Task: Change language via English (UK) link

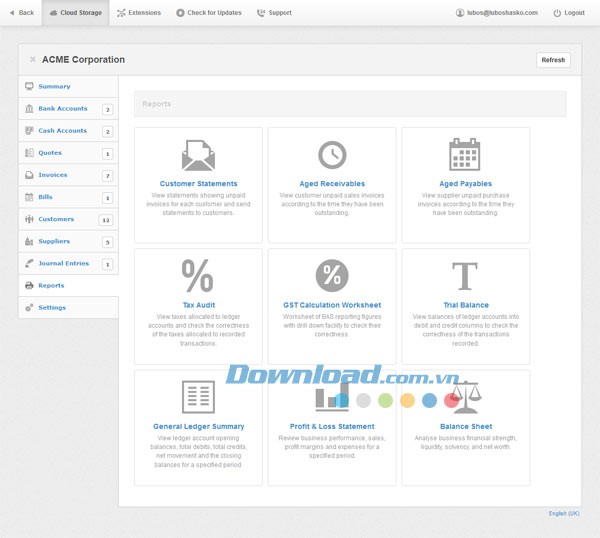Action: point(563,513)
